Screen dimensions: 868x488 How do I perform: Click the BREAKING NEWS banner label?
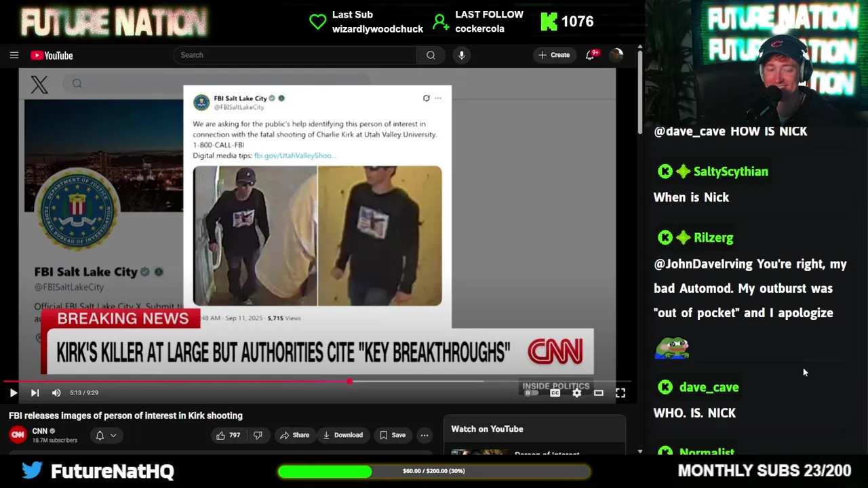click(123, 319)
